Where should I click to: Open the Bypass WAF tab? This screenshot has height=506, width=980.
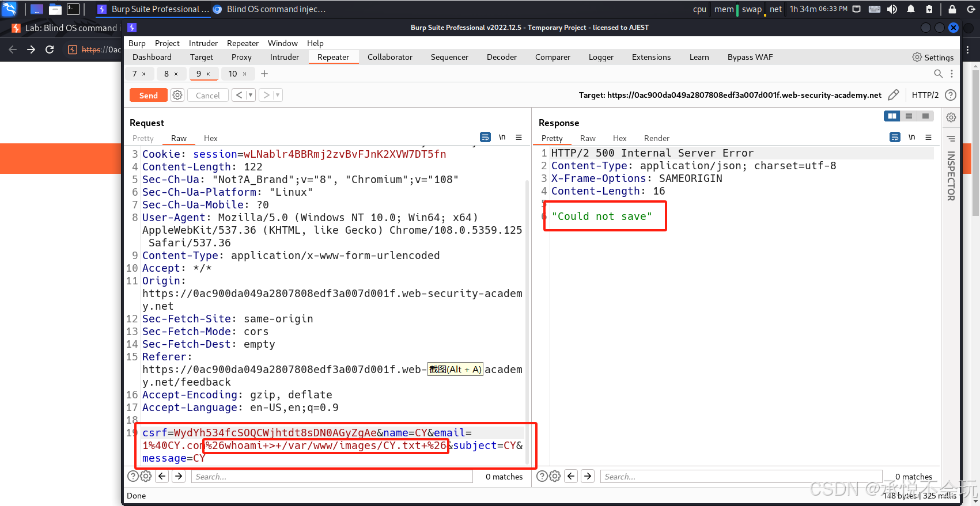click(750, 57)
